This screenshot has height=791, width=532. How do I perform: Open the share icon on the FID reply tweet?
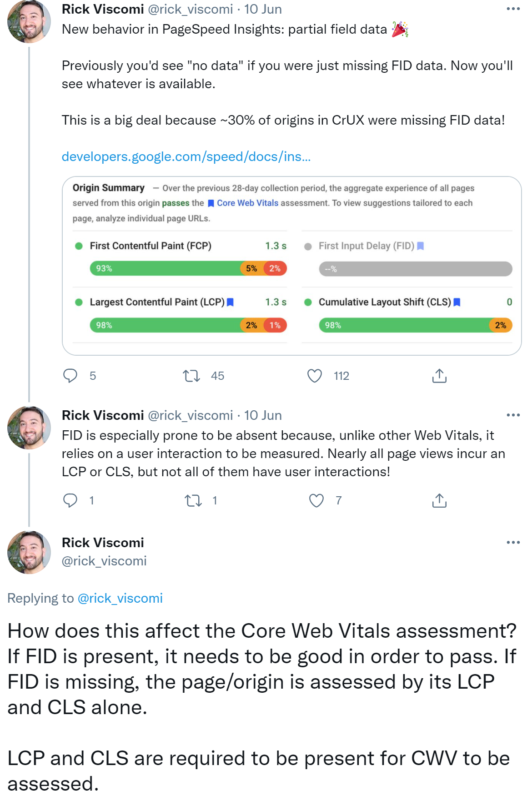pyautogui.click(x=439, y=501)
